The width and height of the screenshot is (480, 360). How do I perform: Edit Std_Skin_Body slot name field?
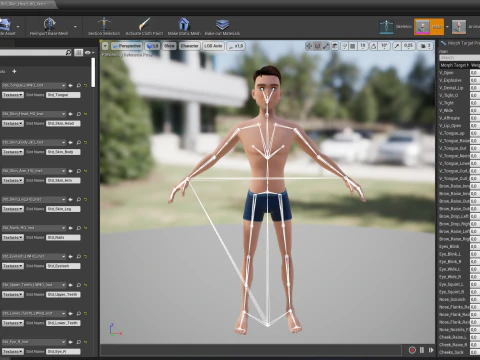coord(63,152)
